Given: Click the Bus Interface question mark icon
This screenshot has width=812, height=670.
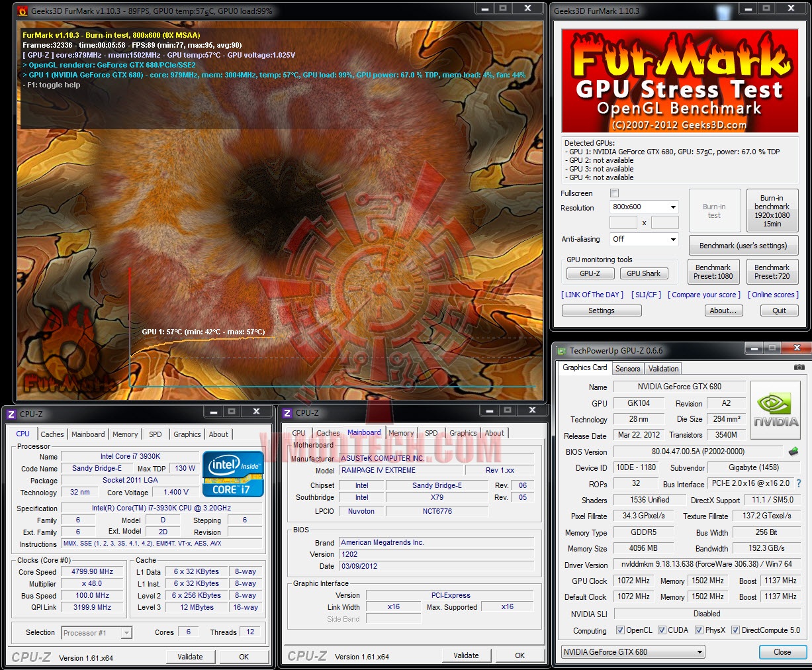Looking at the screenshot, I should [x=798, y=483].
